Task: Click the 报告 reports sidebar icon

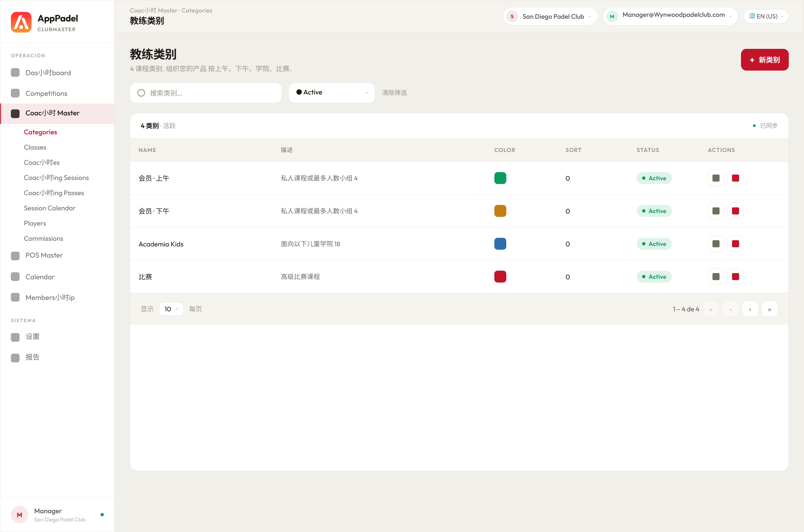Action: 15,358
